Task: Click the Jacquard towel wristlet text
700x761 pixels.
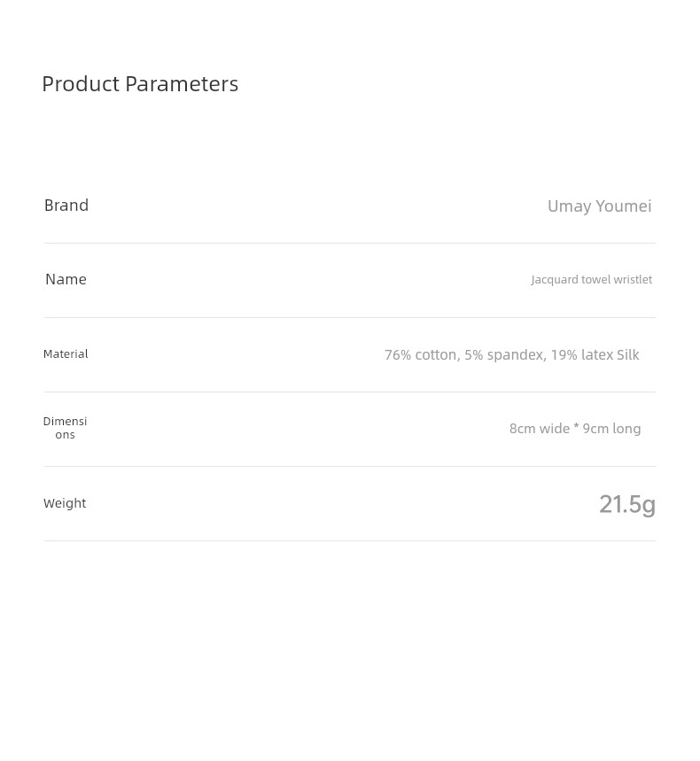Action: click(x=592, y=280)
